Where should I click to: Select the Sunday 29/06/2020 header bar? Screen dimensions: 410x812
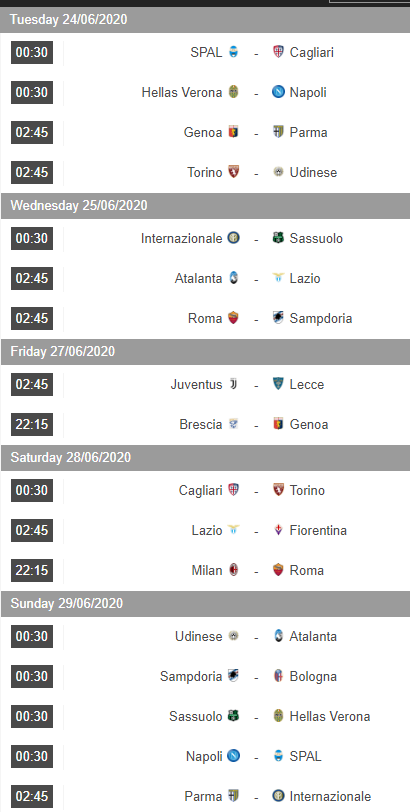point(205,603)
